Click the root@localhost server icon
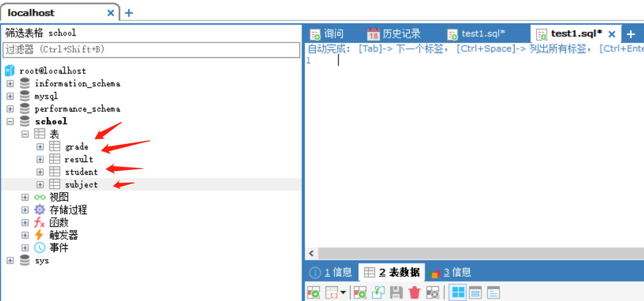Image resolution: width=644 pixels, height=301 pixels. click(x=10, y=71)
